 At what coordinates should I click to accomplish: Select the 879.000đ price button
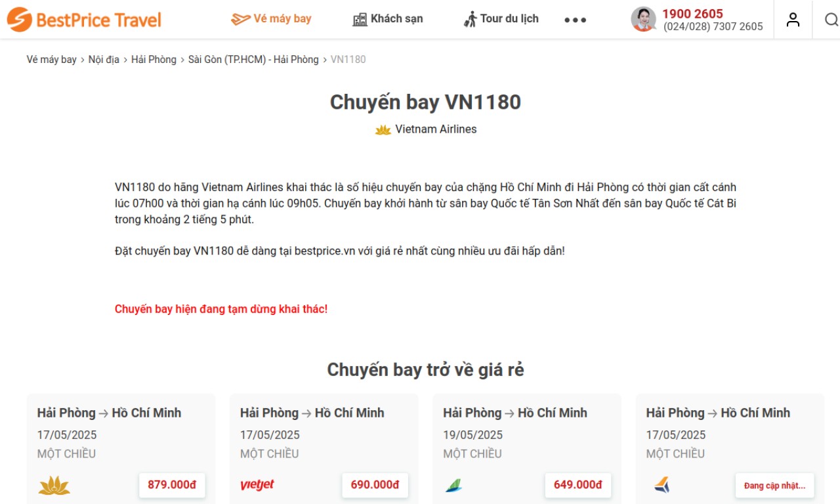tap(172, 485)
